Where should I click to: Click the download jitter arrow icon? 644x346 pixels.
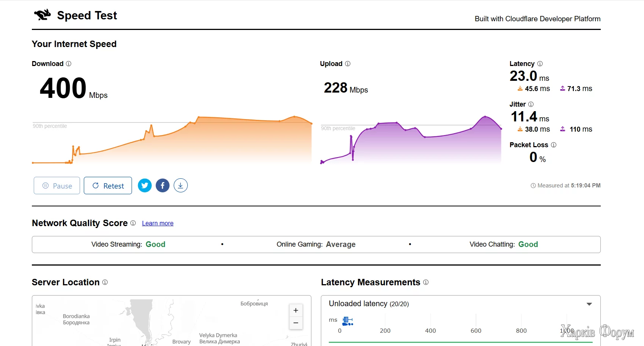tap(520, 129)
